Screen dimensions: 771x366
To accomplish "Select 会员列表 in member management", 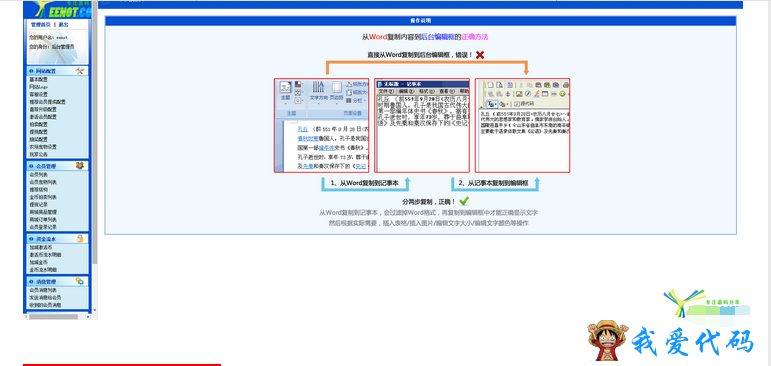I will [38, 175].
